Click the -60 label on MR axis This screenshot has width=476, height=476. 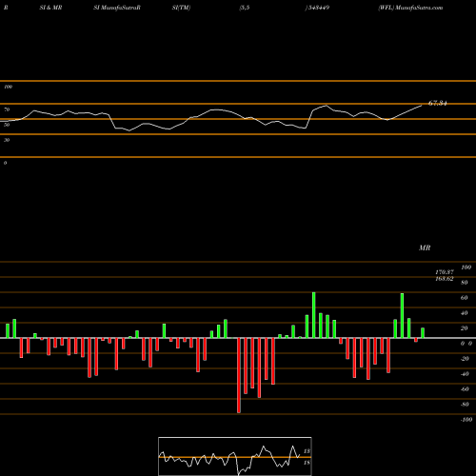coord(465,389)
